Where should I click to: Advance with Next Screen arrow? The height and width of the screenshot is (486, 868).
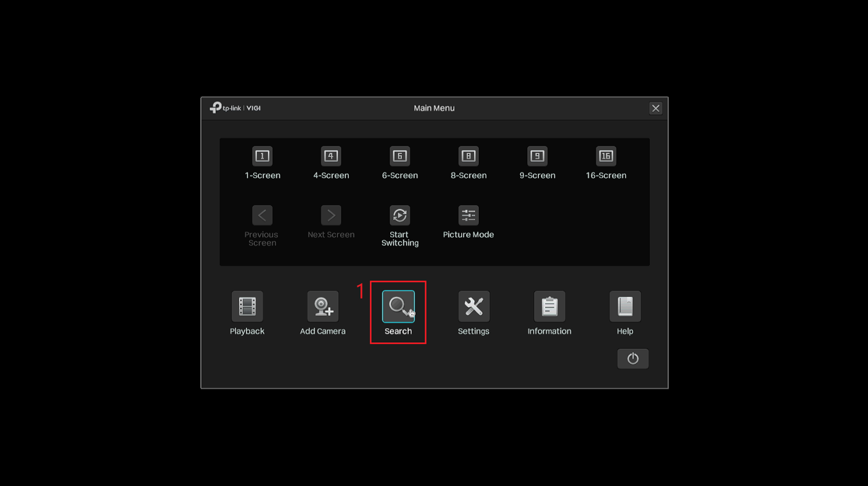coord(331,216)
